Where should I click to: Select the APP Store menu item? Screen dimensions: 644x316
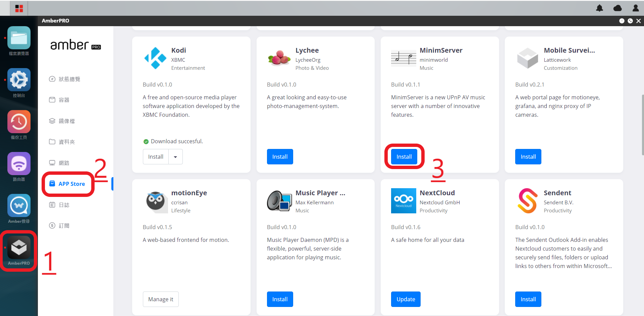tap(67, 184)
